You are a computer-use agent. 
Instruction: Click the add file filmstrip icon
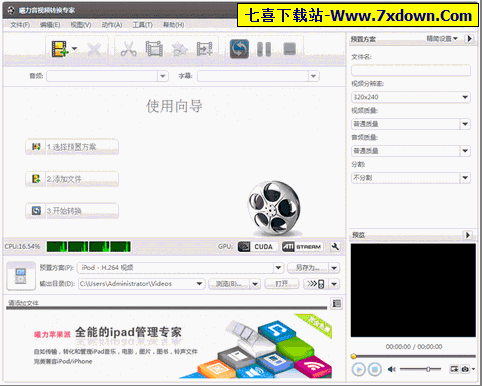coord(60,49)
